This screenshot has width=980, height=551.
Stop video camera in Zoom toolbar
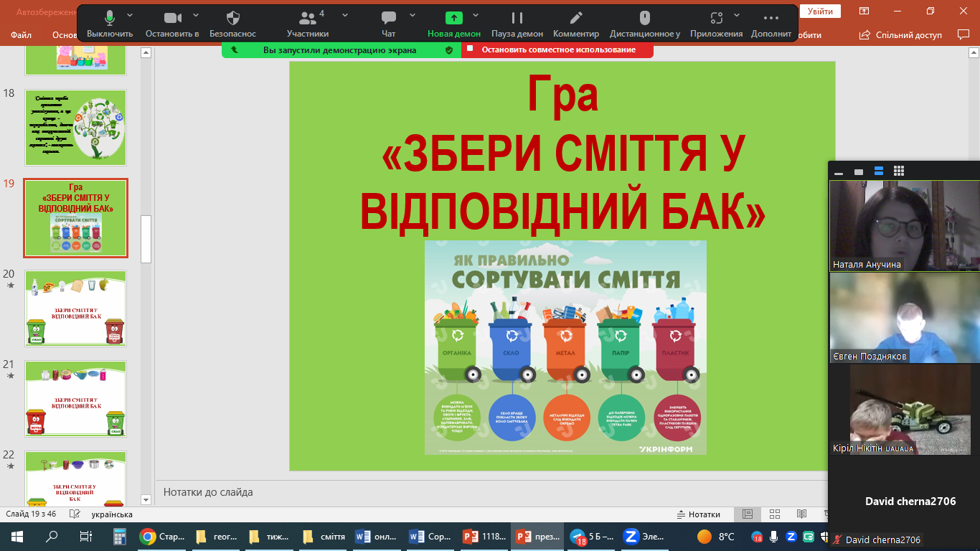(x=172, y=24)
